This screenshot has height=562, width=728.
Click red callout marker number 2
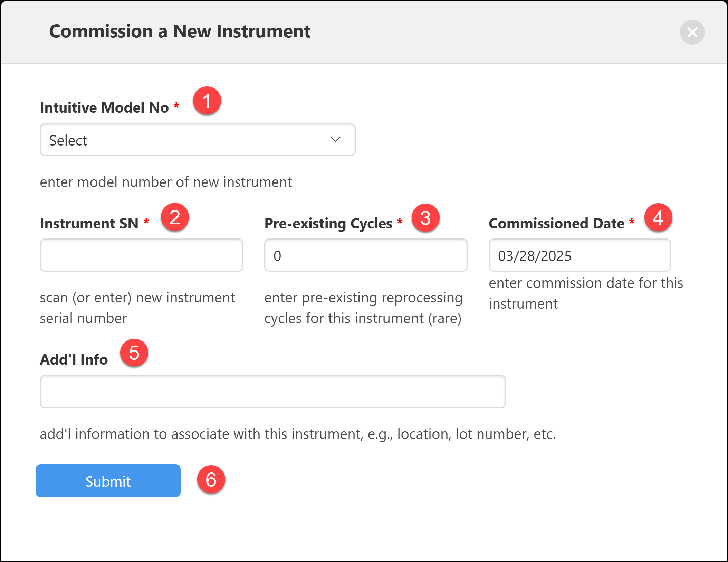click(175, 217)
